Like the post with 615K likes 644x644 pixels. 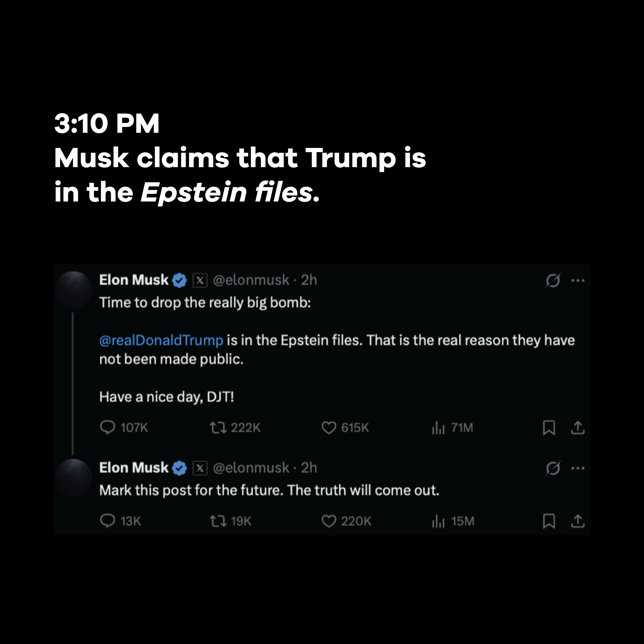[329, 427]
